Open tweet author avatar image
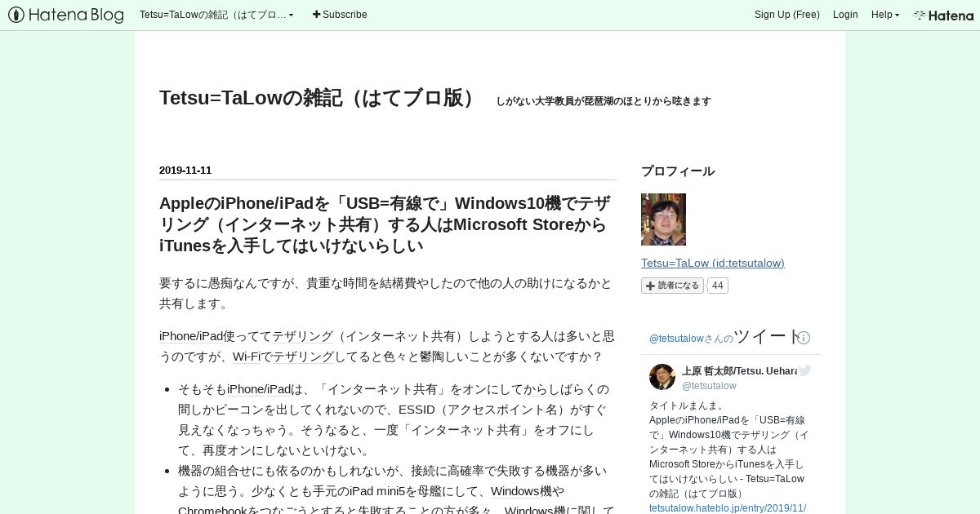This screenshot has width=980, height=514. [662, 377]
